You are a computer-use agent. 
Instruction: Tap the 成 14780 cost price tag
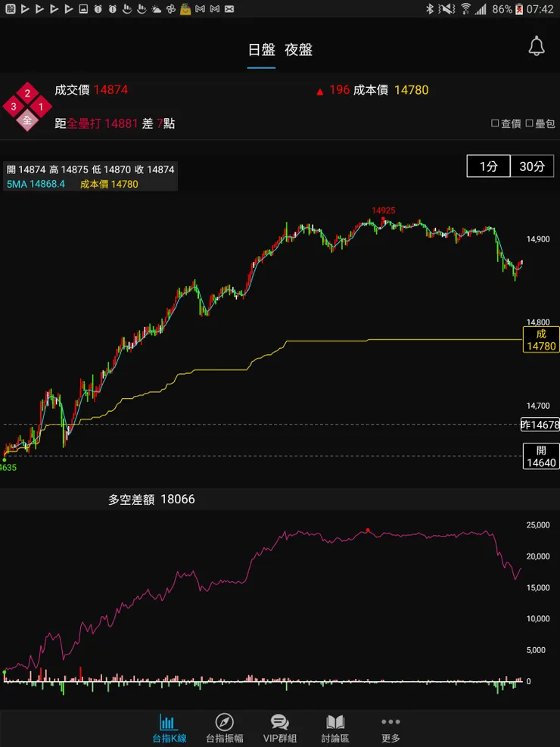541,340
